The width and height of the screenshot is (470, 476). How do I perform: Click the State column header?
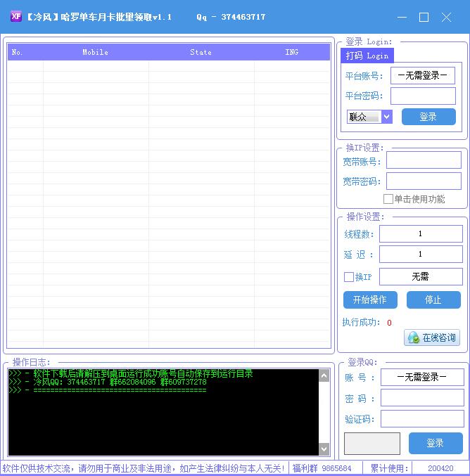(x=201, y=52)
